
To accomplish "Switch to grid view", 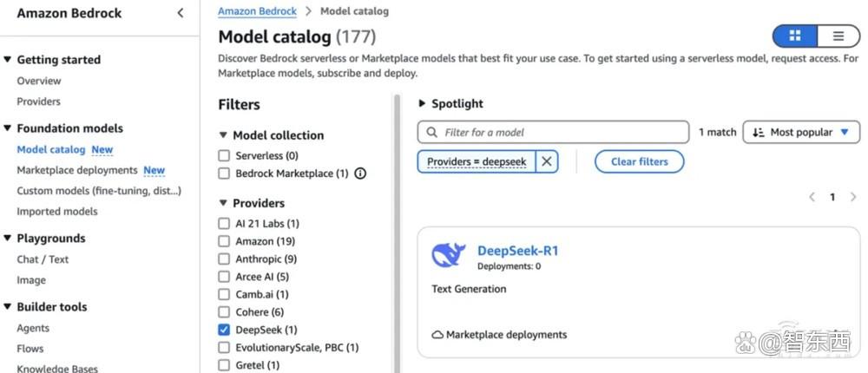I will click(795, 36).
